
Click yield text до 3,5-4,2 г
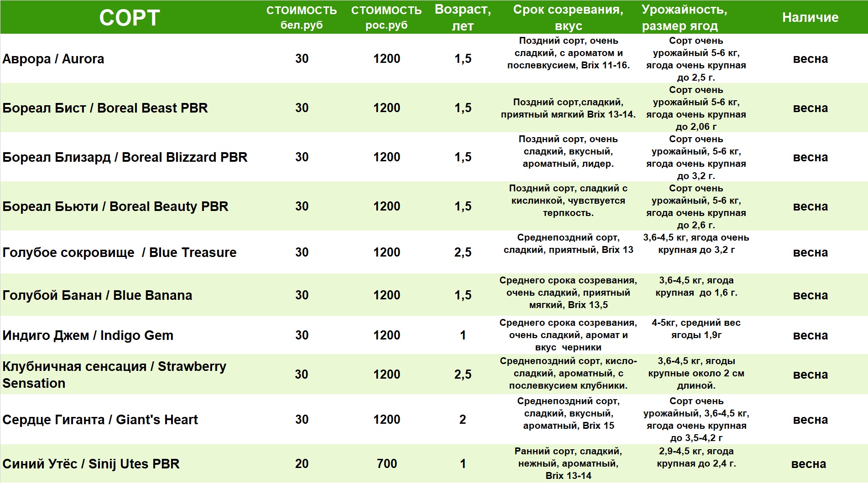(696, 420)
